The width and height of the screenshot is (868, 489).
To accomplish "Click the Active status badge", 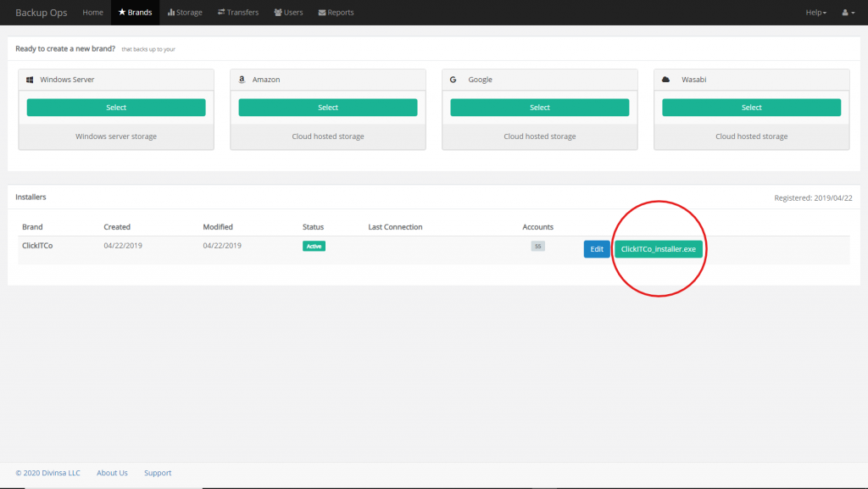I will point(314,246).
